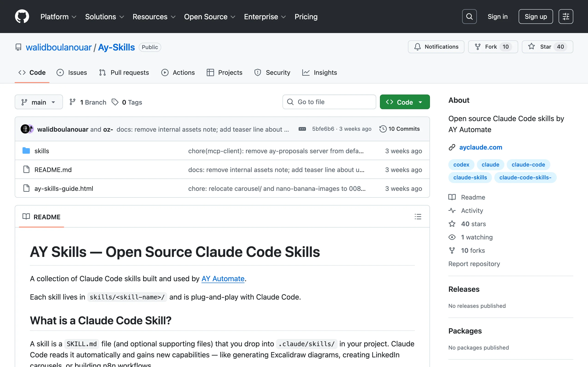Click the README outline list icon
The width and height of the screenshot is (588, 367).
coord(418,217)
